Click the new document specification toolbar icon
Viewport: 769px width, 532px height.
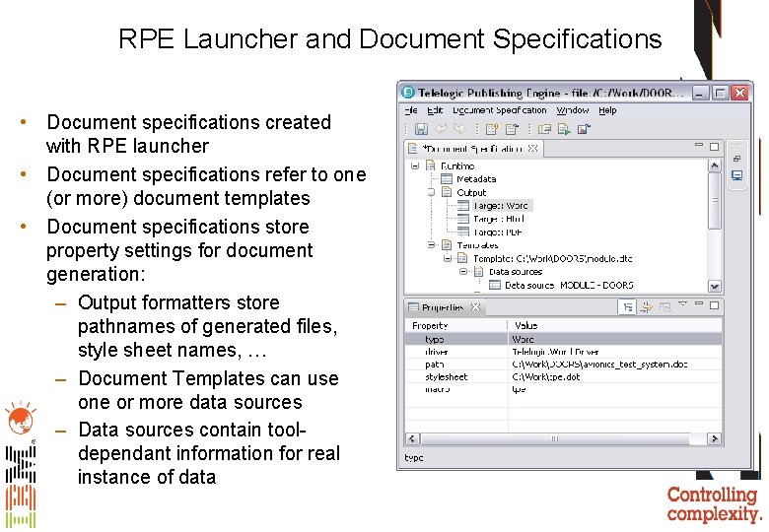point(491,129)
